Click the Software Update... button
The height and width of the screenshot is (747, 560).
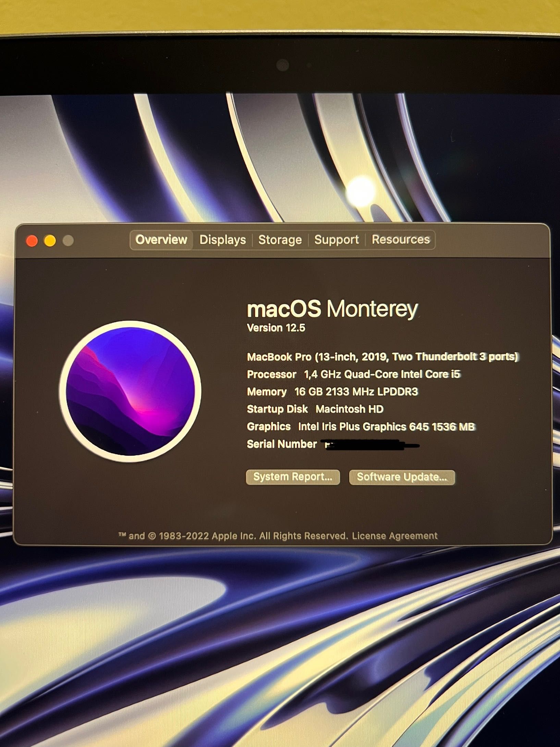[x=402, y=477]
